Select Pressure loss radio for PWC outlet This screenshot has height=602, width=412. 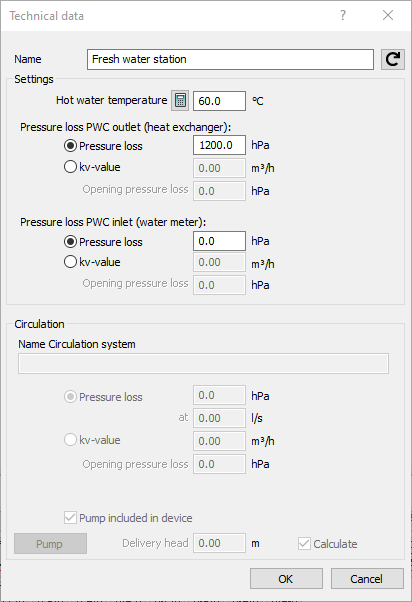pyautogui.click(x=70, y=146)
